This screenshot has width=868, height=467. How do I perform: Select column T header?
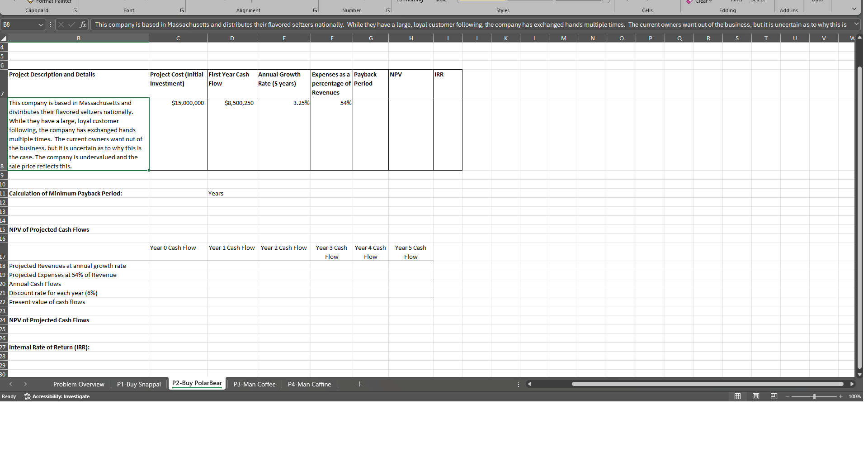point(766,38)
